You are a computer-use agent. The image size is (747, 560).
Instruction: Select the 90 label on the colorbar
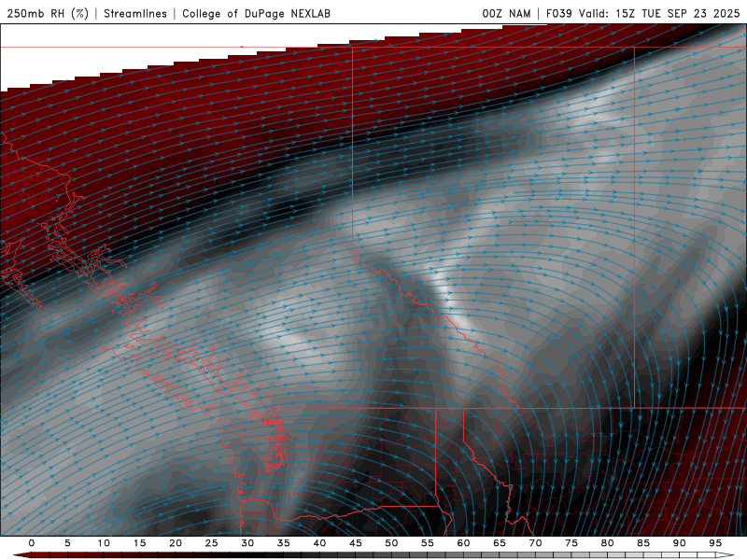pyautogui.click(x=679, y=543)
